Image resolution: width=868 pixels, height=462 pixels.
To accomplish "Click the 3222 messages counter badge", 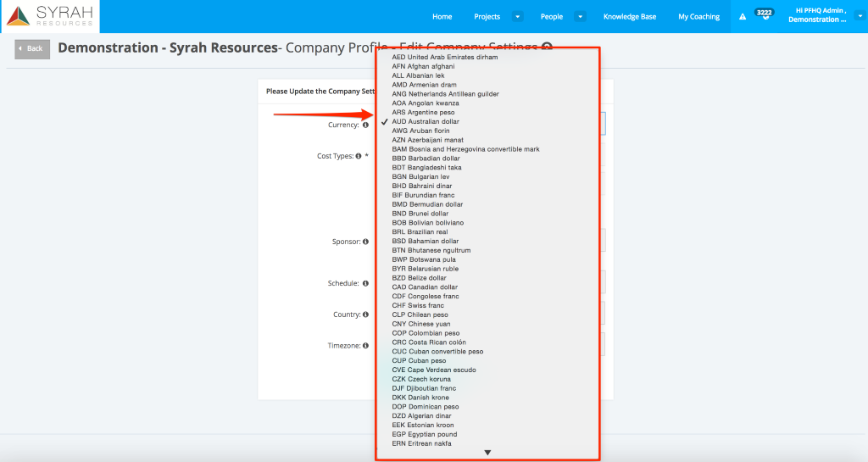I will [765, 14].
